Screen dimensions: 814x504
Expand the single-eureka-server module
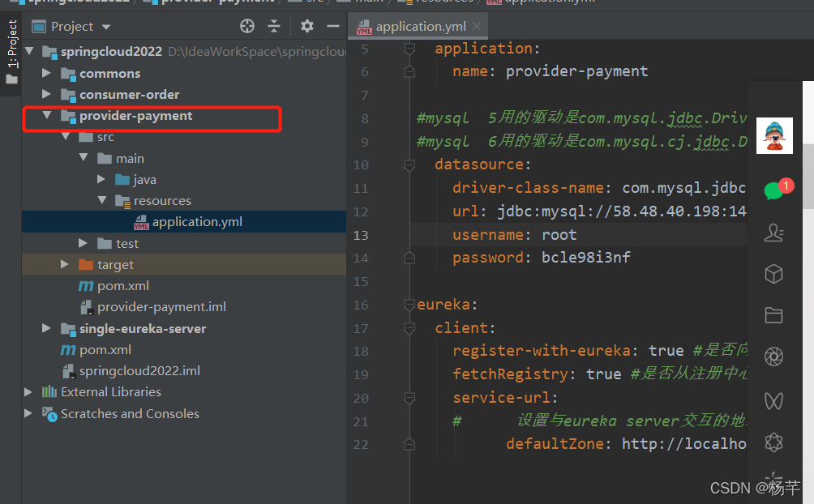(46, 328)
